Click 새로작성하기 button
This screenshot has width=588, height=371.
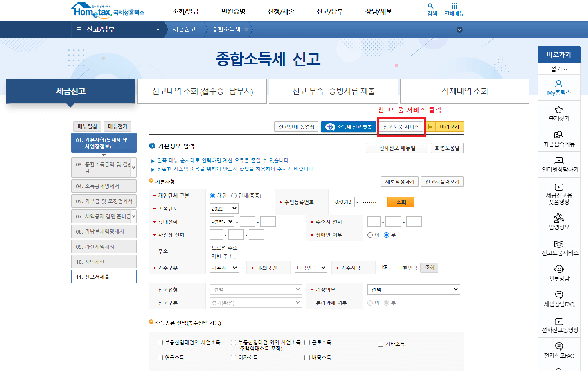click(400, 182)
